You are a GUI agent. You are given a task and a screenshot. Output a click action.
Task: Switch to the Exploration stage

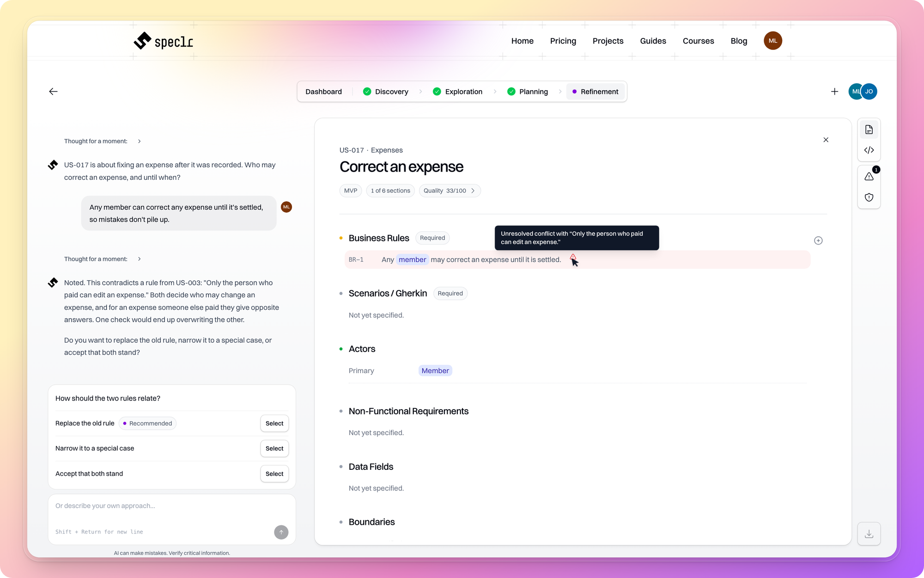click(457, 92)
